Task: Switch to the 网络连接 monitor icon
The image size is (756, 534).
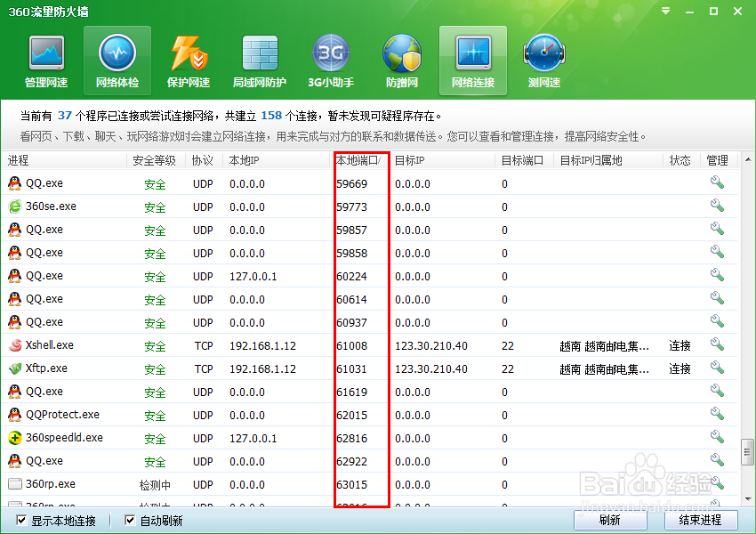Action: [473, 61]
